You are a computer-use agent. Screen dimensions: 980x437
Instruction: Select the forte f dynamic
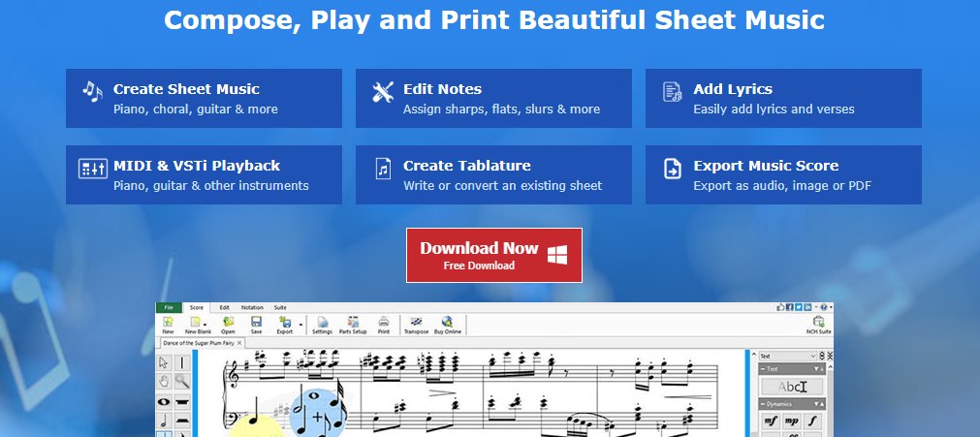click(x=812, y=421)
